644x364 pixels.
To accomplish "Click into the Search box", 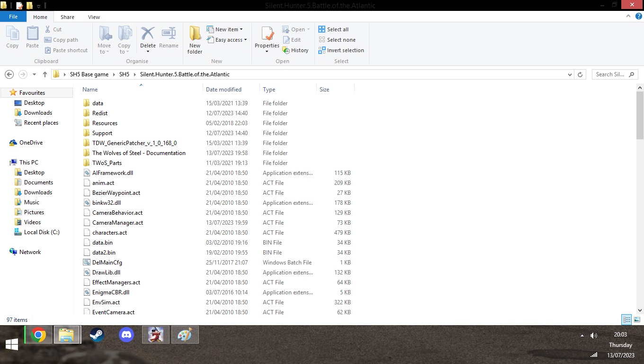I will pos(615,74).
